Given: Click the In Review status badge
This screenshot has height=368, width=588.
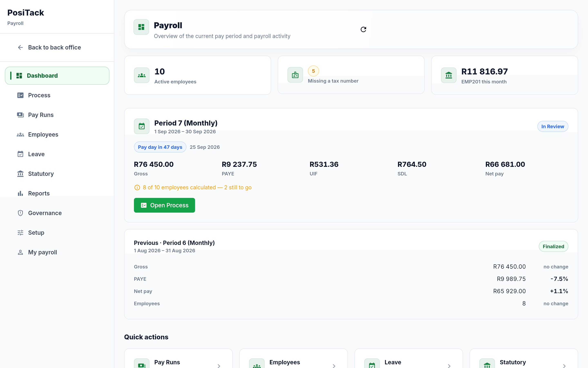Looking at the screenshot, I should [x=552, y=126].
